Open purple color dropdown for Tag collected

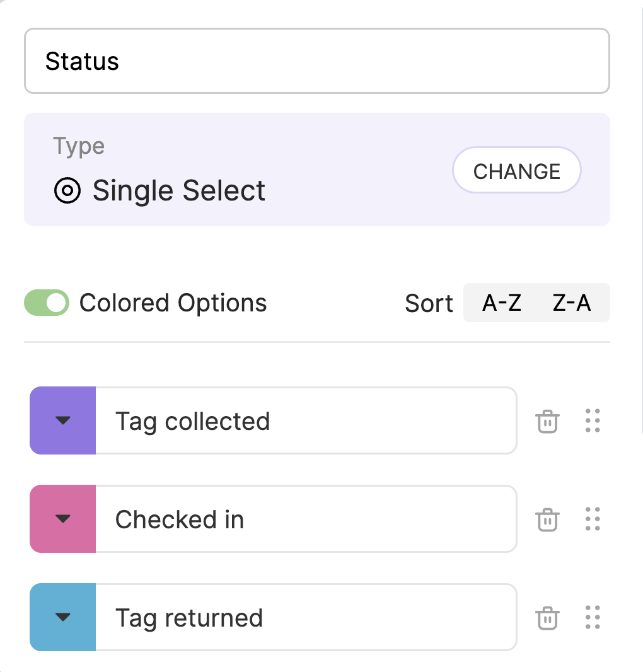pos(62,420)
